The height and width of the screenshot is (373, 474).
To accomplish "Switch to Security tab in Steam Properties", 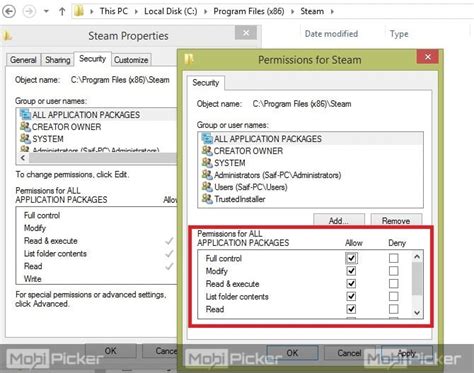I will point(92,59).
